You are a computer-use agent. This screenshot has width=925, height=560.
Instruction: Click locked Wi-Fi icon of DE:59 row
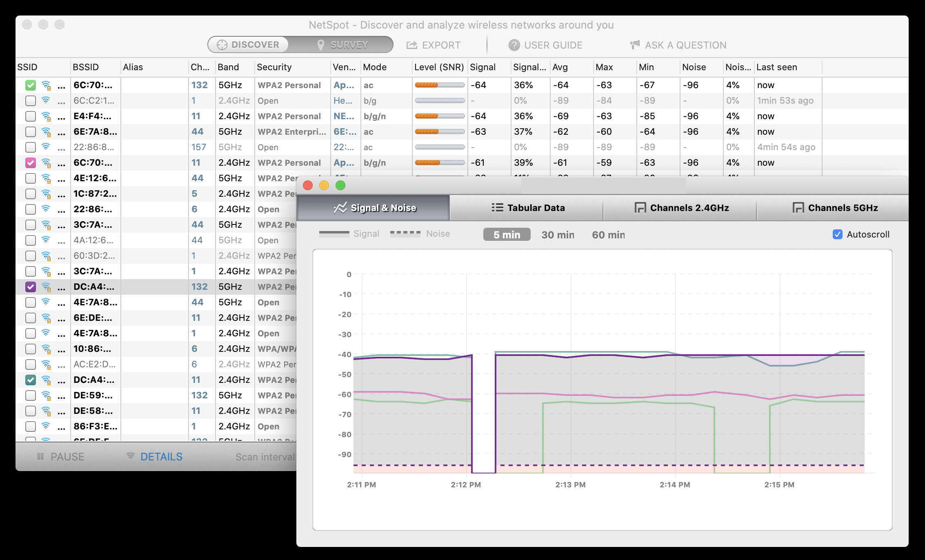(x=46, y=396)
